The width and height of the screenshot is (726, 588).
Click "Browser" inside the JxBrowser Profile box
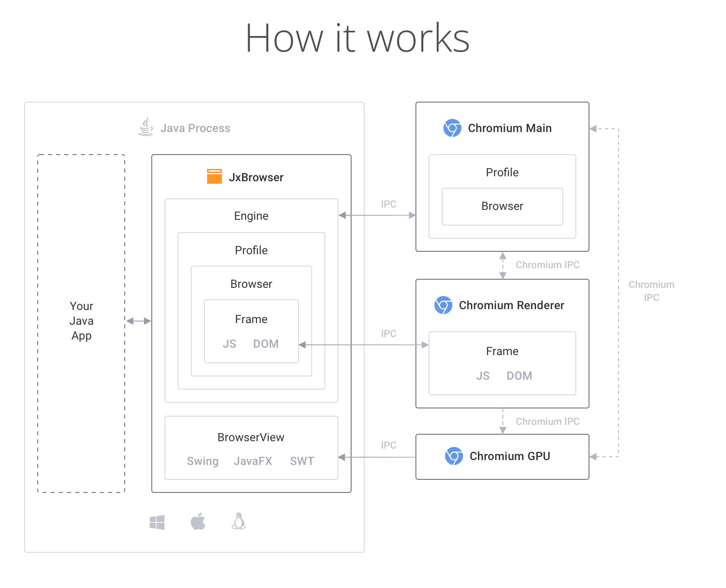pyautogui.click(x=251, y=284)
